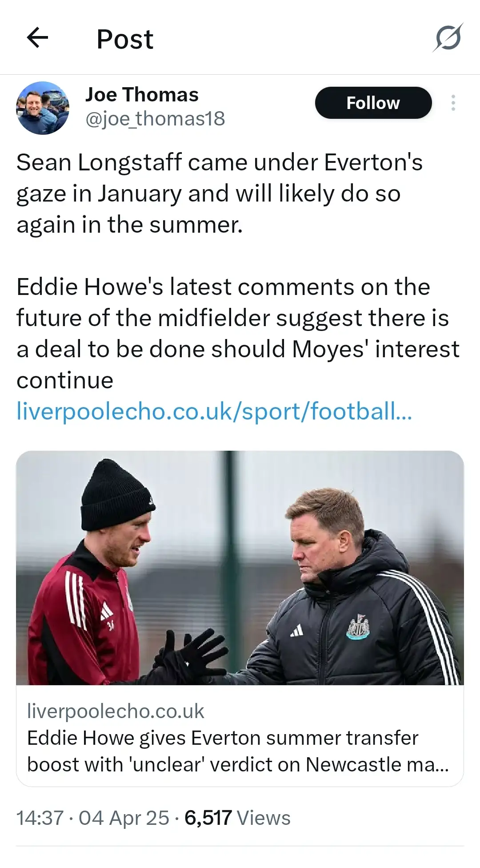Tap the card's liverpoolecho.co.uk domain label
Image resolution: width=480 pixels, height=868 pixels.
(x=116, y=711)
